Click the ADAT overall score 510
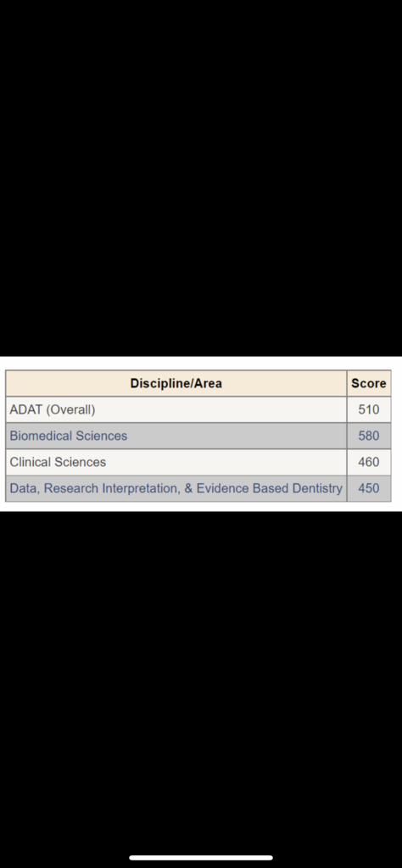The height and width of the screenshot is (868, 402). (x=369, y=409)
